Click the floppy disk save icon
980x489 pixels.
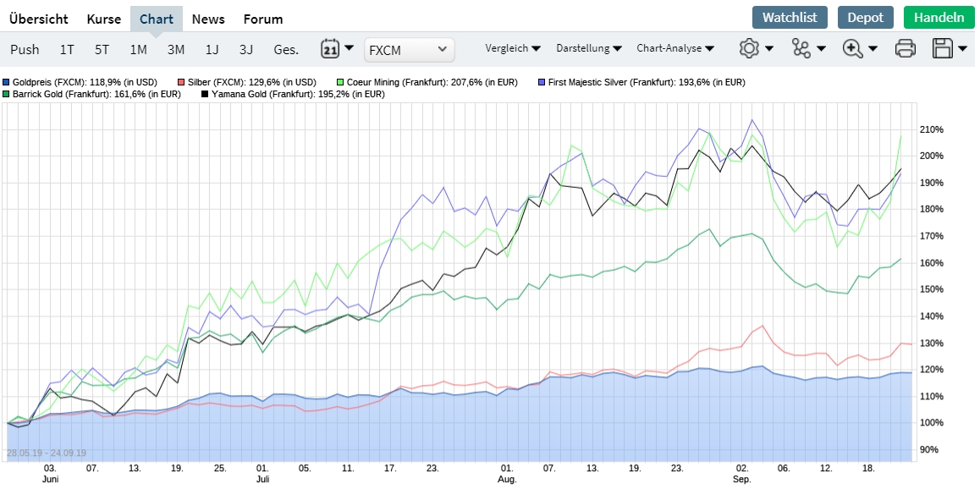tap(942, 49)
